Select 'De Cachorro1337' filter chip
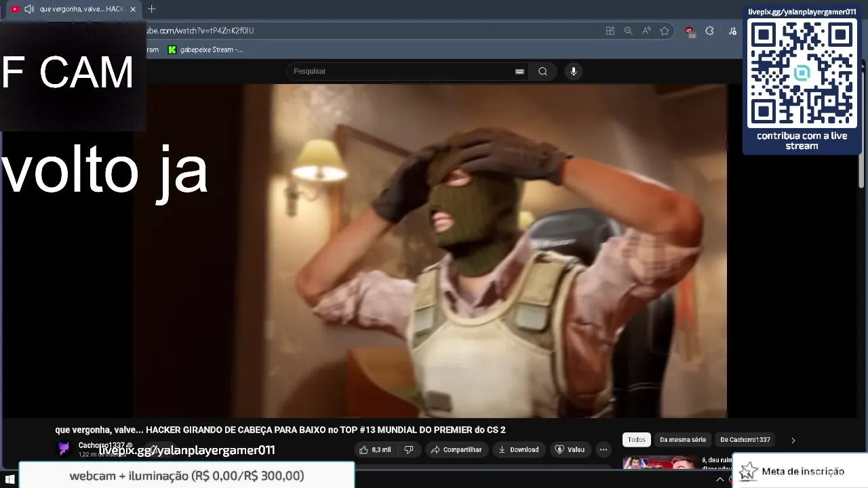The width and height of the screenshot is (868, 488). [745, 440]
